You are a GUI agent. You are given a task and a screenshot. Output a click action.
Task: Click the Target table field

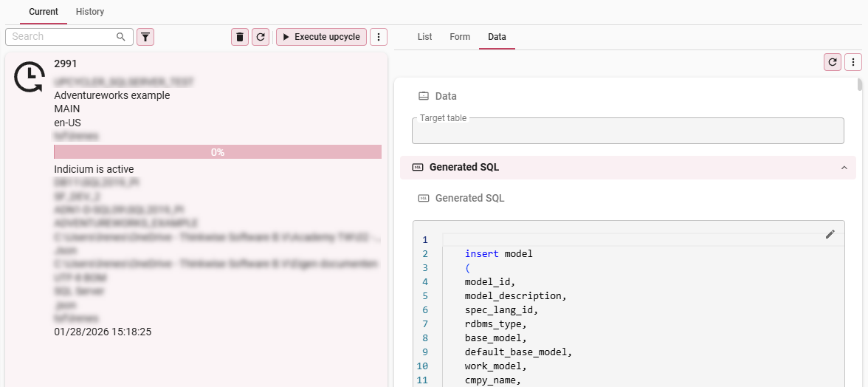(627, 131)
